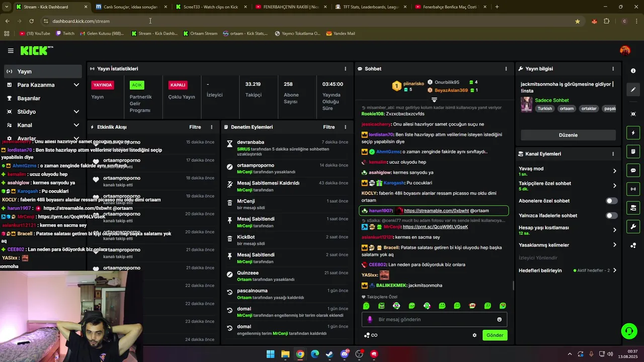Image resolution: width=644 pixels, height=362 pixels.
Task: Open Yayın bilgisi three-dot menu
Action: pos(613,69)
